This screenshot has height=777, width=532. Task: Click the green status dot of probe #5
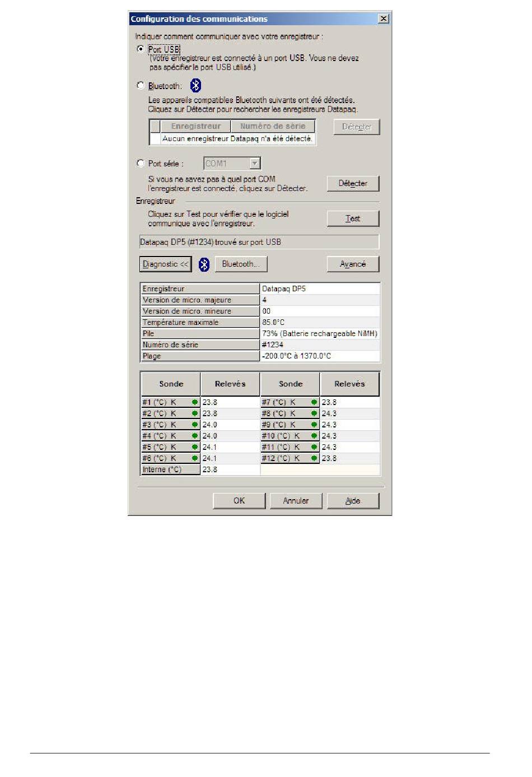(195, 447)
